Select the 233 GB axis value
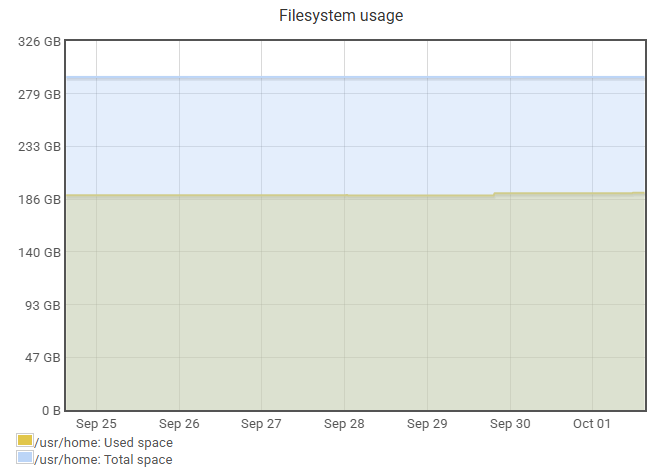The image size is (654, 470). [40, 147]
